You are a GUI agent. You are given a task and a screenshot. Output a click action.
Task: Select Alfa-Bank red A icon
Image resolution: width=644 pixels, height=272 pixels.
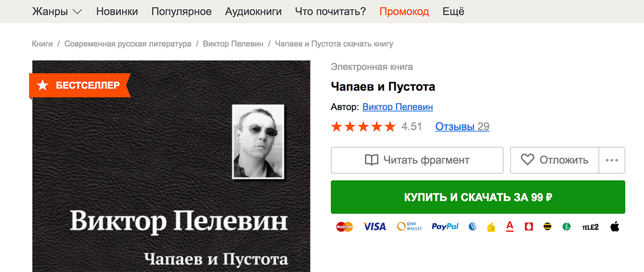[x=510, y=226]
